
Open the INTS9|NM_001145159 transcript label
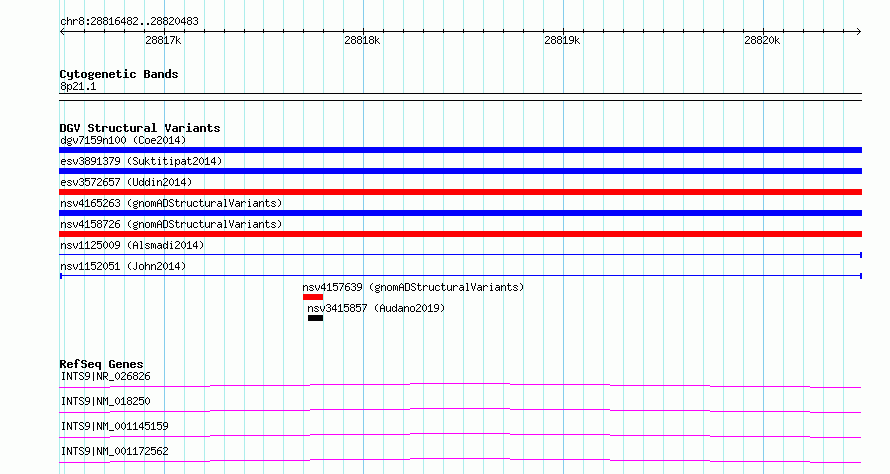pyautogui.click(x=115, y=426)
